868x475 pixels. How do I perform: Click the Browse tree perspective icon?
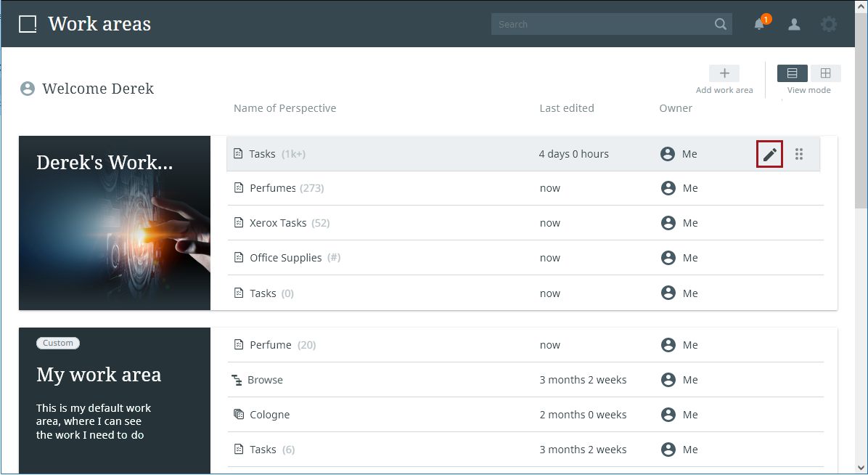point(237,380)
